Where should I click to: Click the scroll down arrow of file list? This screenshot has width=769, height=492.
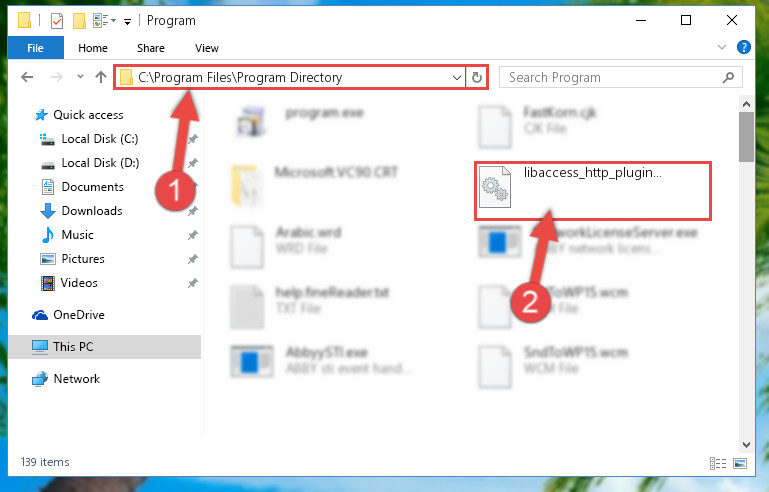pyautogui.click(x=746, y=444)
